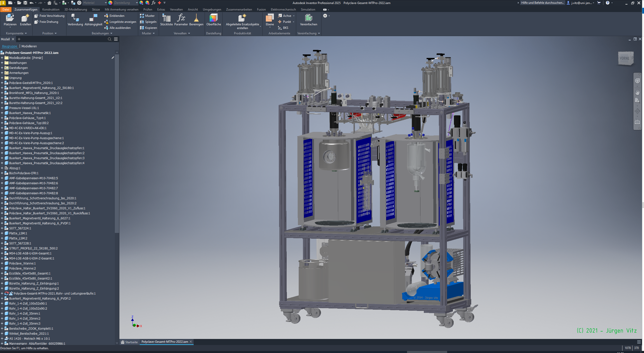
Task: Click the Bereinigen broom icon
Action: [x=196, y=18]
